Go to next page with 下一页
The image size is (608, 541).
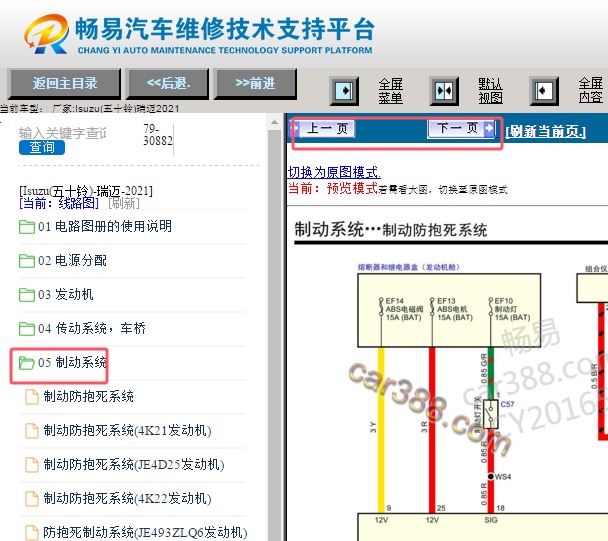tap(461, 128)
